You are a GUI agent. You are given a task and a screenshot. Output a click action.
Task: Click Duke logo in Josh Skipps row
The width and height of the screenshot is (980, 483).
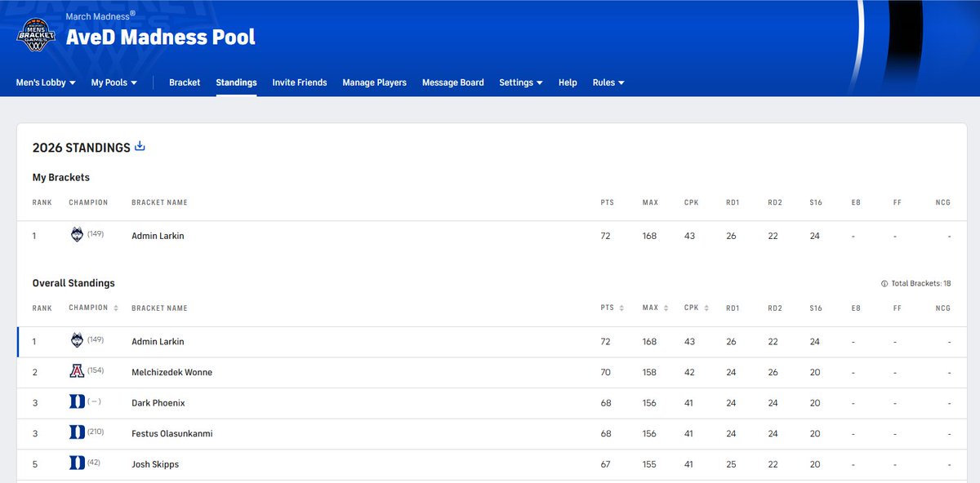click(77, 463)
